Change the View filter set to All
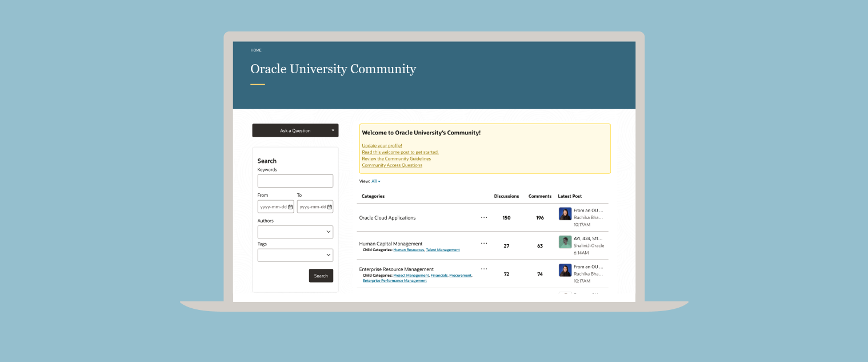This screenshot has width=868, height=362. (x=376, y=181)
